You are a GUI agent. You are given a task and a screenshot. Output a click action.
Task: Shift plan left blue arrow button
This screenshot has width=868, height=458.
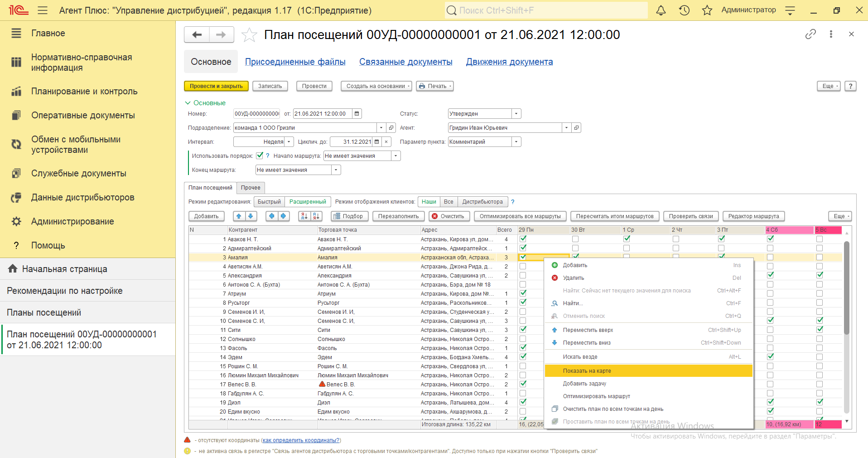(x=271, y=216)
